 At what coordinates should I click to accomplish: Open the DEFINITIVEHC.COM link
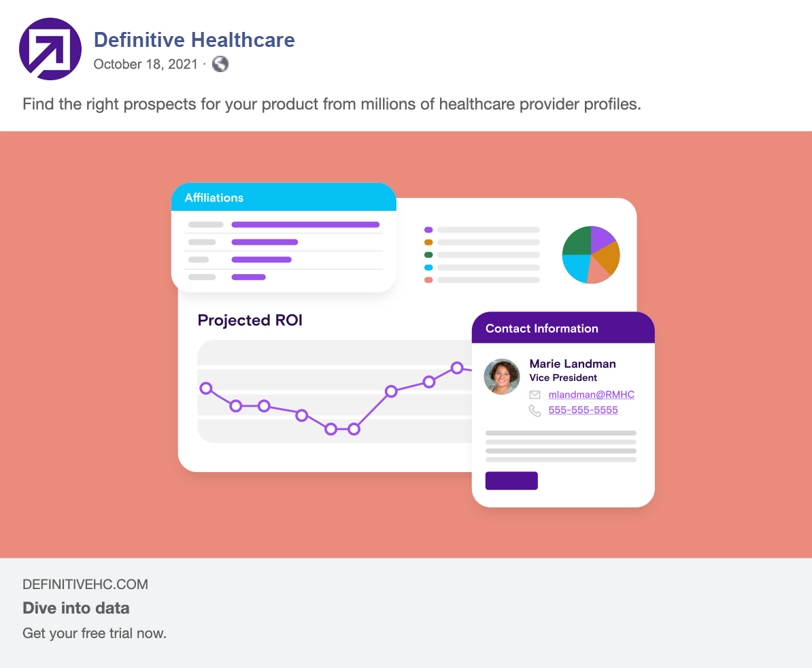pos(86,584)
